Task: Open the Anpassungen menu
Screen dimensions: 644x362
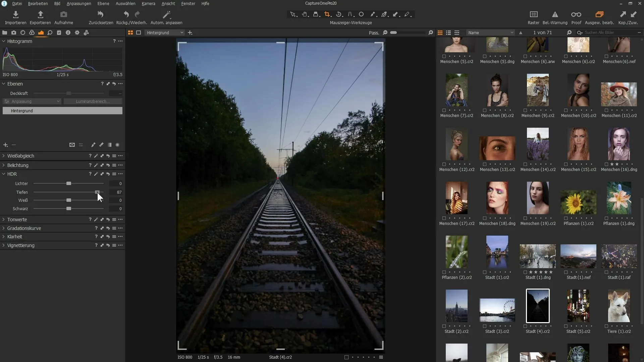Action: [x=79, y=3]
